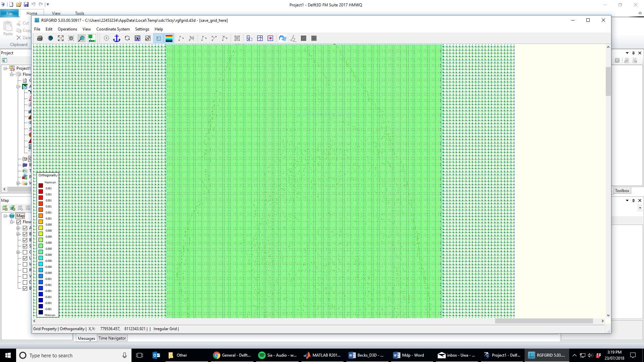Collapse the Map root node in Map panel
Image resolution: width=644 pixels, height=362 pixels.
[x=6, y=216]
